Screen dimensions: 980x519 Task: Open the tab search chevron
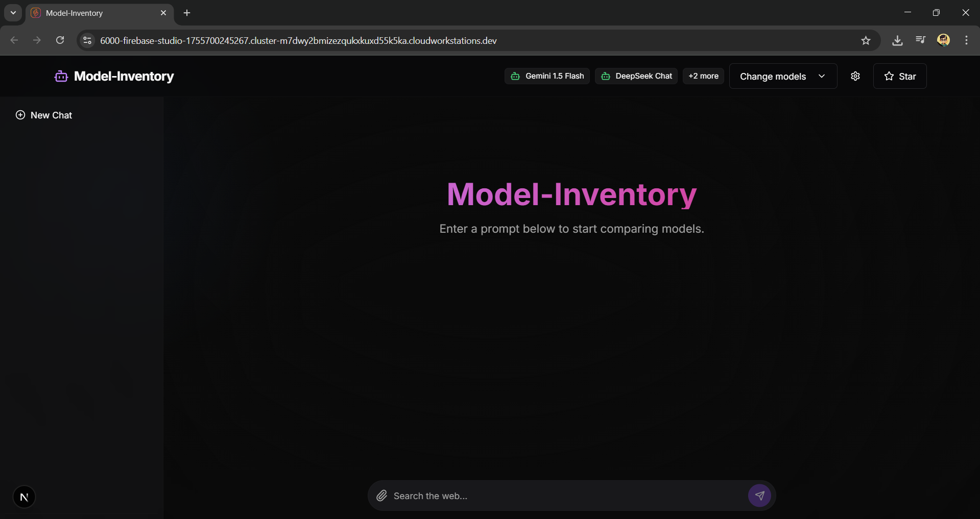(x=13, y=13)
